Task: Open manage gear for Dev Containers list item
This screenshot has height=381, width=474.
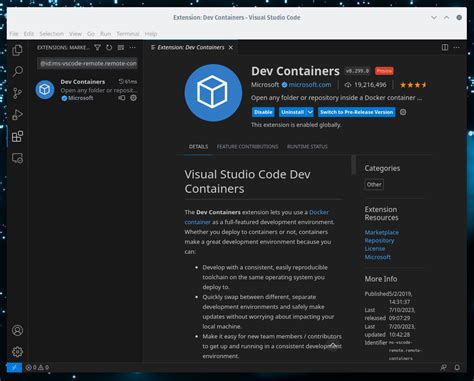Action: 133,98
